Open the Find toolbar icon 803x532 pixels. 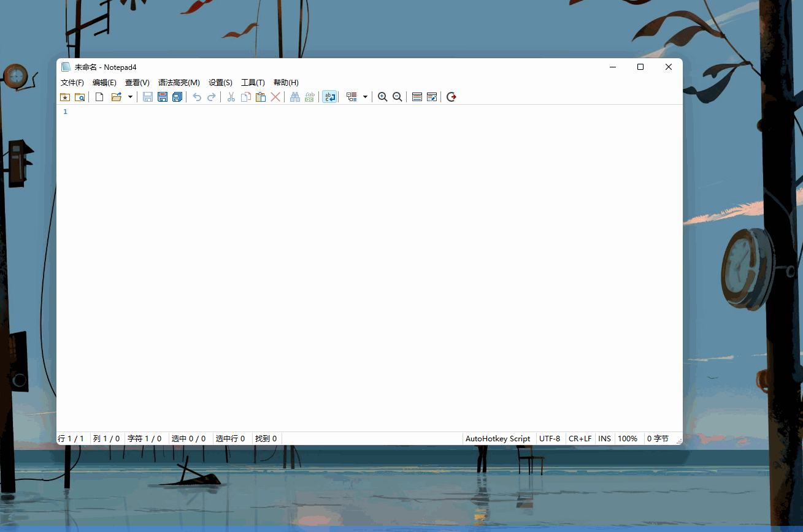294,97
